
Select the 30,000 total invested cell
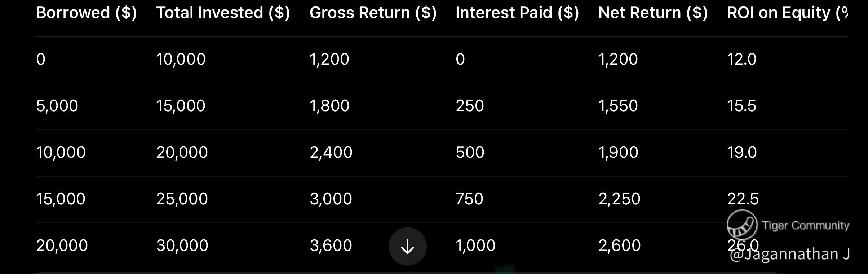click(x=182, y=245)
